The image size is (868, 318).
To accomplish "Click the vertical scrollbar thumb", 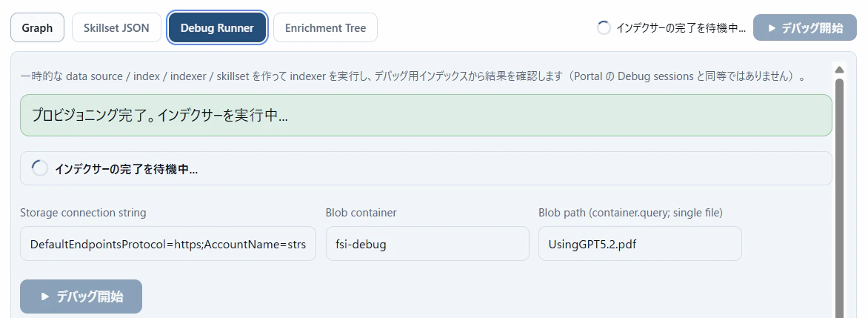I will pos(839,193).
